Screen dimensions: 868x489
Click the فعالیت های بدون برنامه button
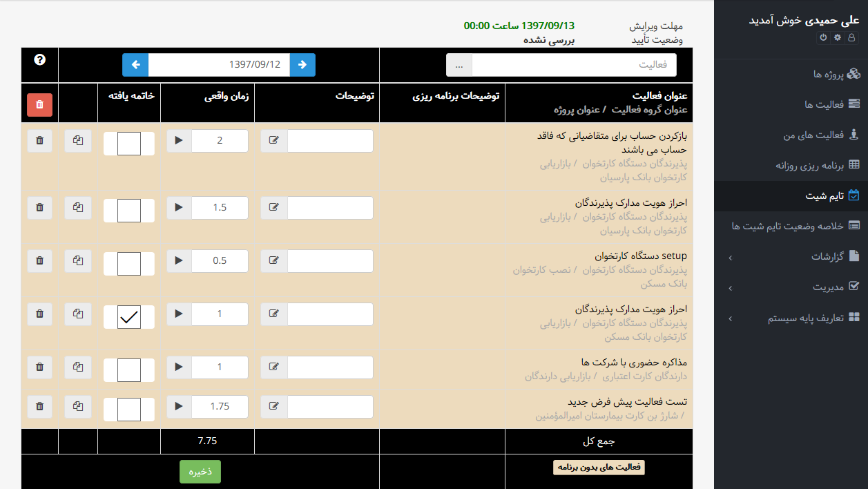click(x=598, y=467)
